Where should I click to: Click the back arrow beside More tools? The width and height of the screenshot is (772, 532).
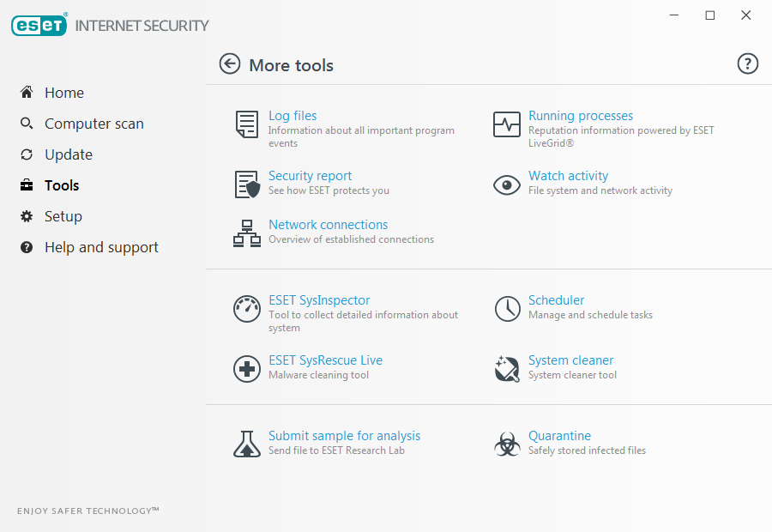coord(230,64)
